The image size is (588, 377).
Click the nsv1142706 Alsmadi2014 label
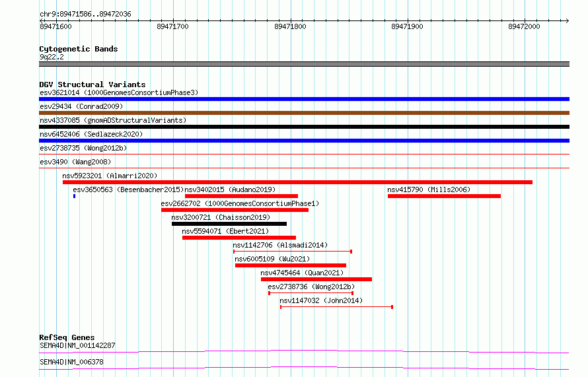click(280, 245)
